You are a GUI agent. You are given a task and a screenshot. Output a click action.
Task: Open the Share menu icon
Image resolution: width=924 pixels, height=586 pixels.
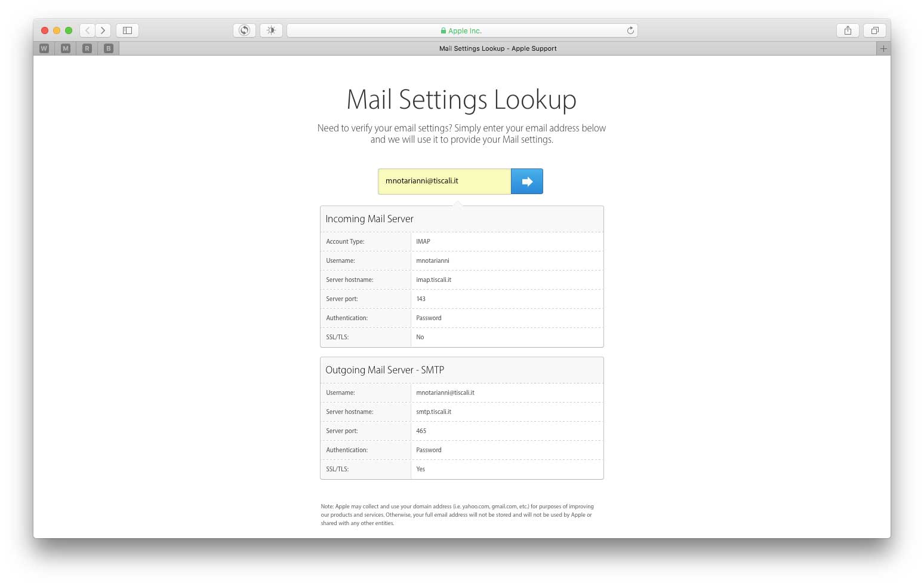point(848,30)
